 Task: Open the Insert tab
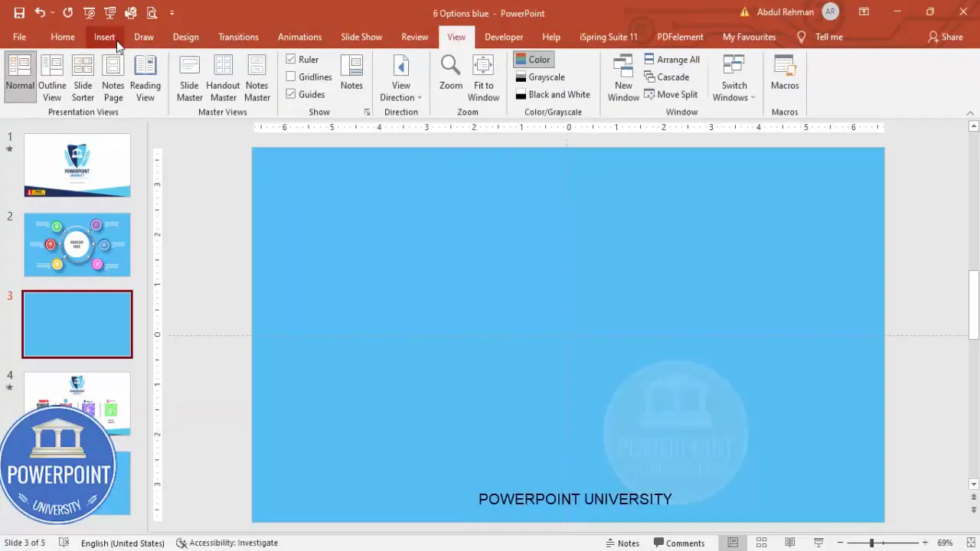pyautogui.click(x=105, y=37)
